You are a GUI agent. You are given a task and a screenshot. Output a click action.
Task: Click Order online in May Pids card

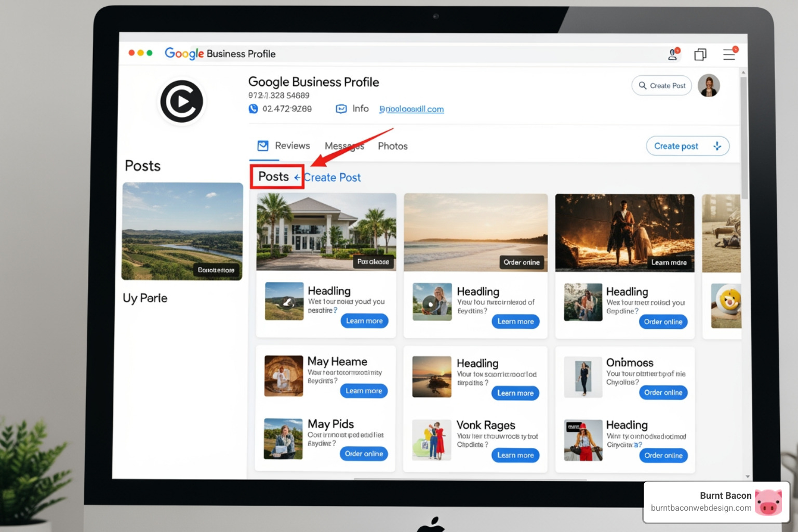pos(364,454)
